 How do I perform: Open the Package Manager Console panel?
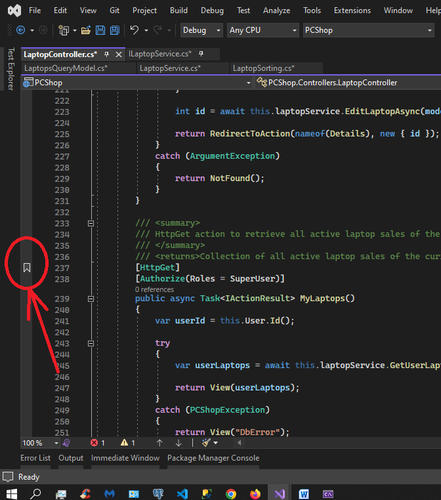pyautogui.click(x=213, y=458)
